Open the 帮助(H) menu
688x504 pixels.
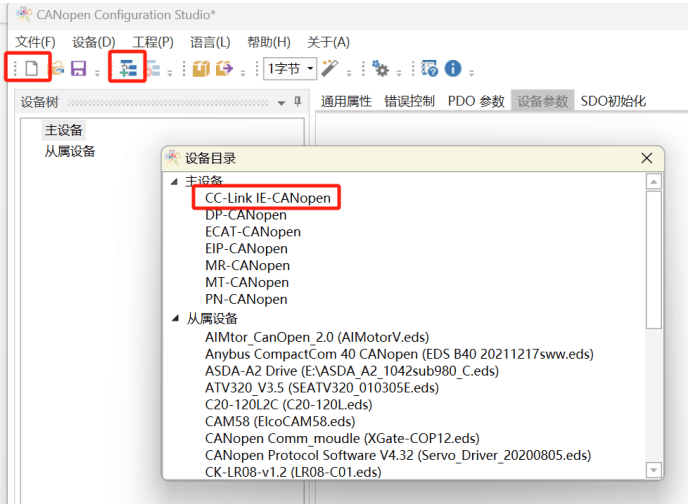(269, 42)
